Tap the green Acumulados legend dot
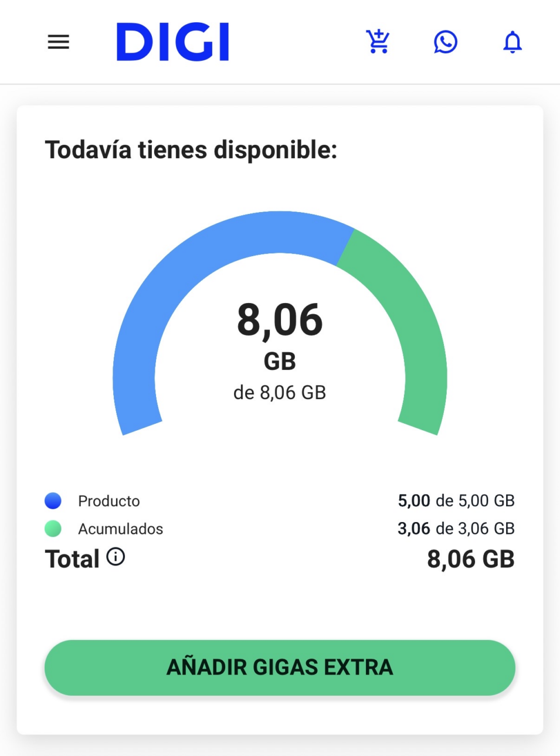Viewport: 560px width, 756px height. tap(53, 529)
